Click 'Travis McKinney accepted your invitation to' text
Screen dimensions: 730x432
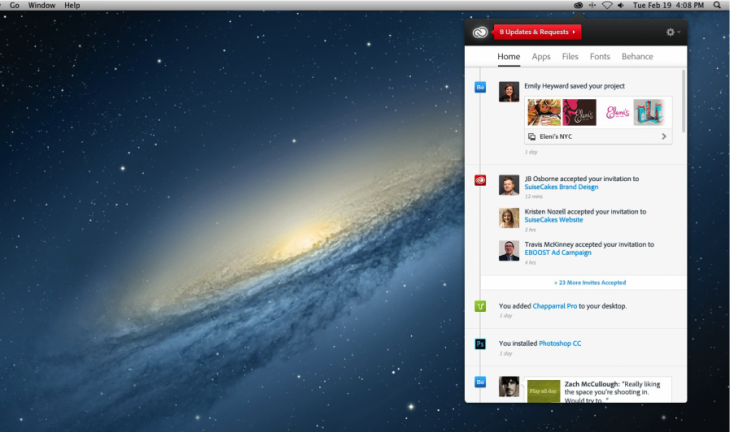pos(589,244)
